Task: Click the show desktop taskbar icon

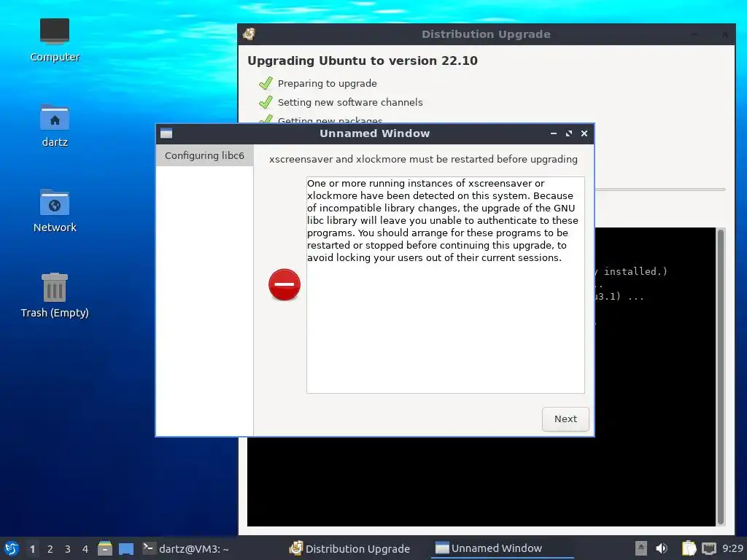Action: pos(126,549)
